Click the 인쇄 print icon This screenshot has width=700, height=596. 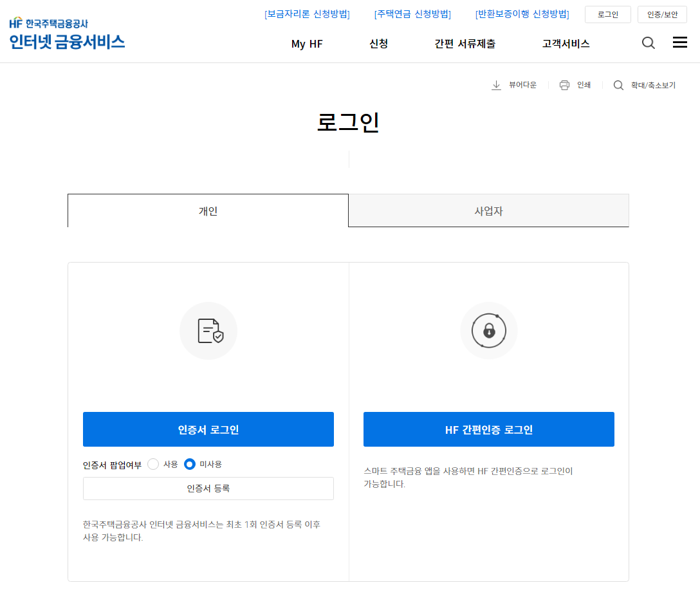(x=564, y=84)
